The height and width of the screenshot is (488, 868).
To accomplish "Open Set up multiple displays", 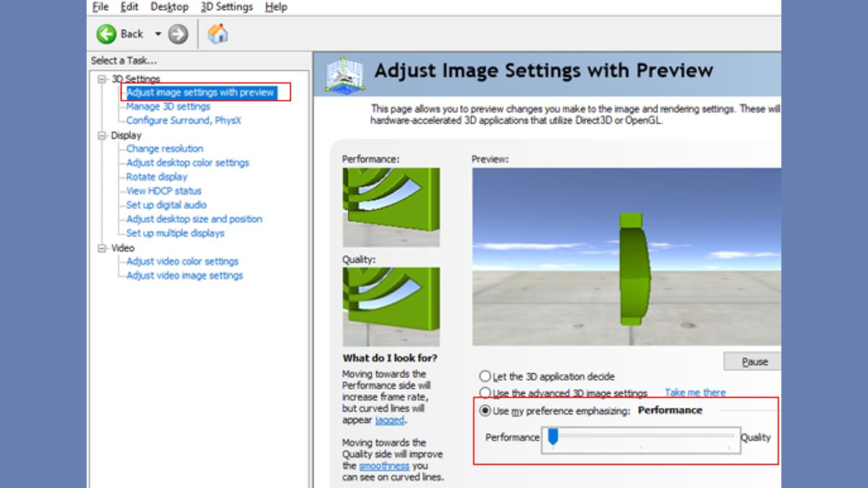I will click(176, 234).
